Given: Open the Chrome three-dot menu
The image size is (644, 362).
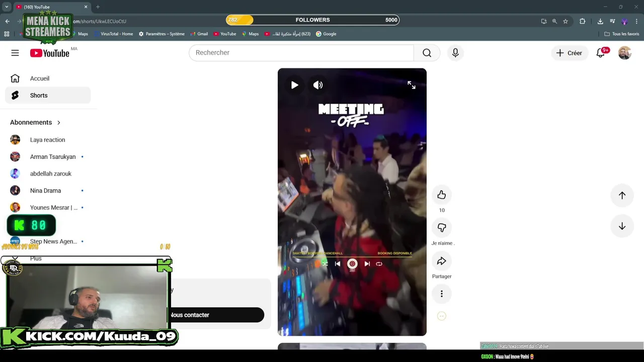Looking at the screenshot, I should click(x=636, y=21).
